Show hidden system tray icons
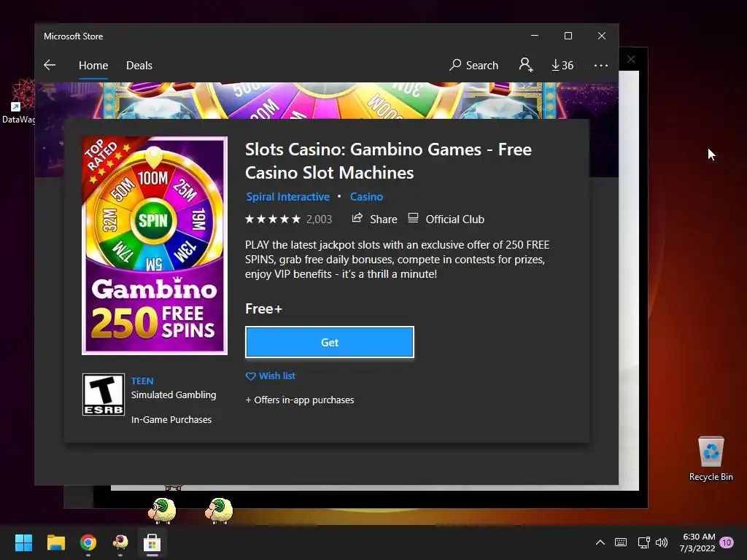Screen dimensions: 747x560 pos(600,542)
